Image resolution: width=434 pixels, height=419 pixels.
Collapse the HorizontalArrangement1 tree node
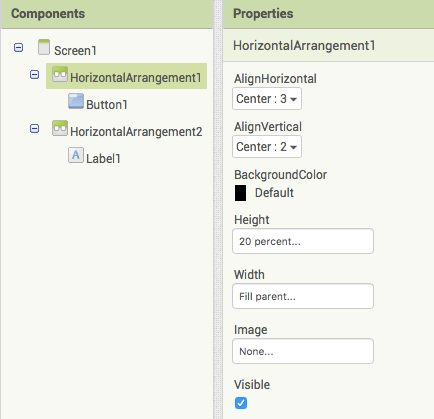click(35, 75)
